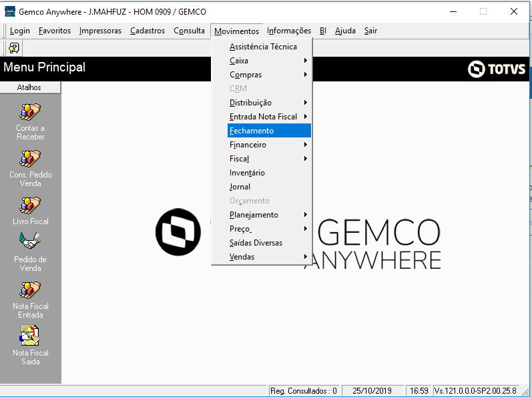Click the Reg. Consultados status field
Viewport: 532px width, 397px height.
click(304, 391)
